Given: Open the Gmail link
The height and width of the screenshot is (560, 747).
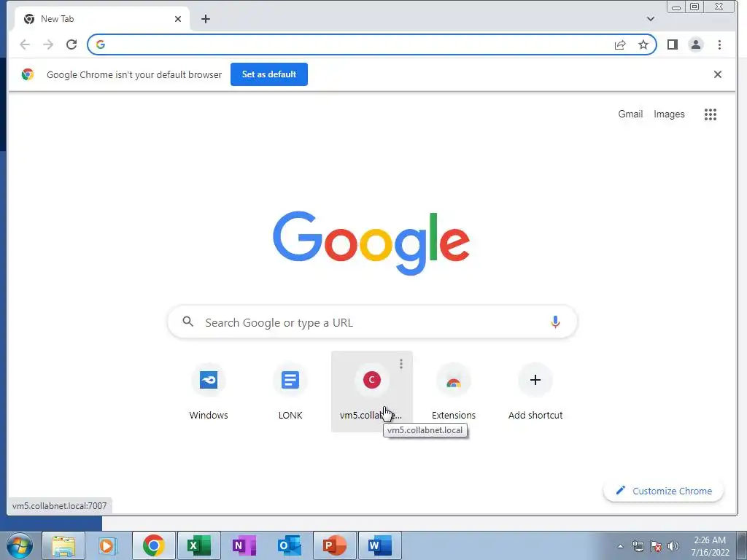Looking at the screenshot, I should (630, 114).
